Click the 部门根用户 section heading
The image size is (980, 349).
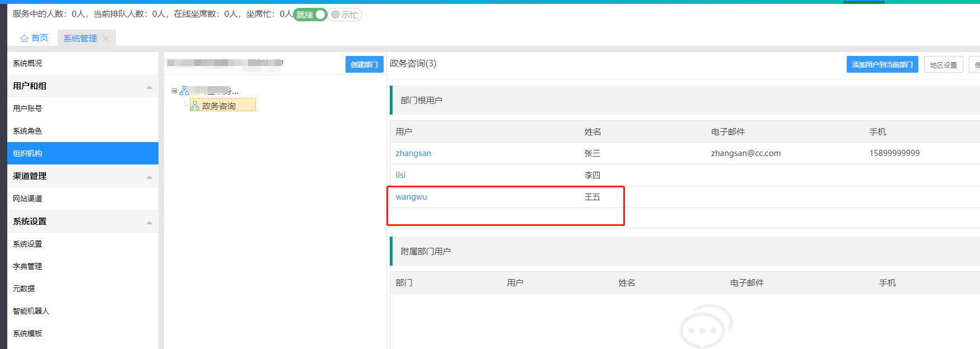(422, 100)
